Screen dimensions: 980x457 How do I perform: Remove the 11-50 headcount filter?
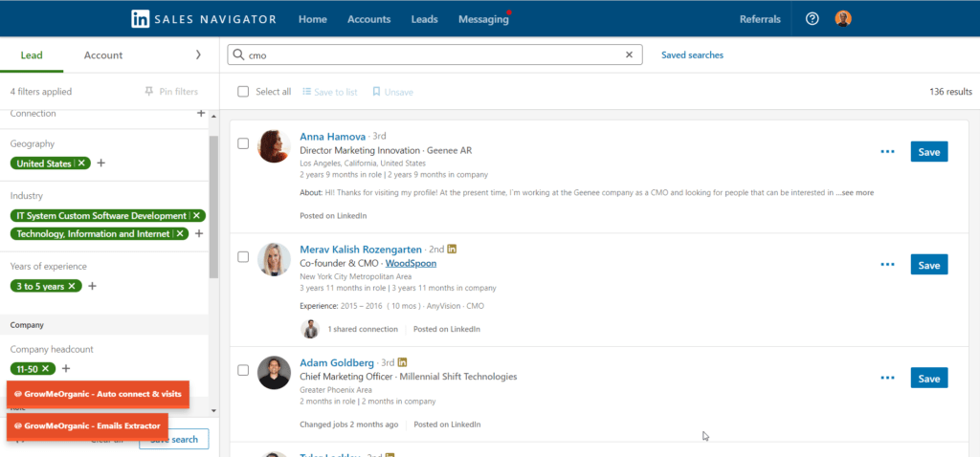pos(45,368)
